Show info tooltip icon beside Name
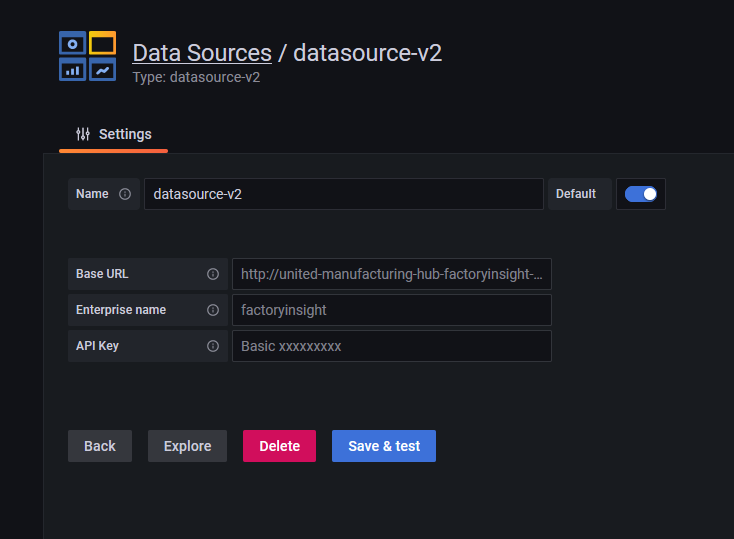Image resolution: width=734 pixels, height=539 pixels. point(125,194)
